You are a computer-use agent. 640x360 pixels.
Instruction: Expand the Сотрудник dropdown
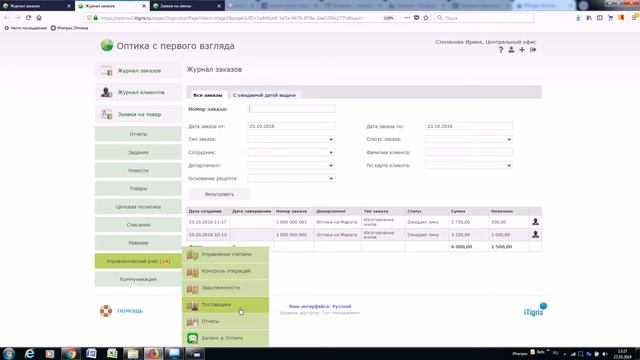[x=331, y=152]
